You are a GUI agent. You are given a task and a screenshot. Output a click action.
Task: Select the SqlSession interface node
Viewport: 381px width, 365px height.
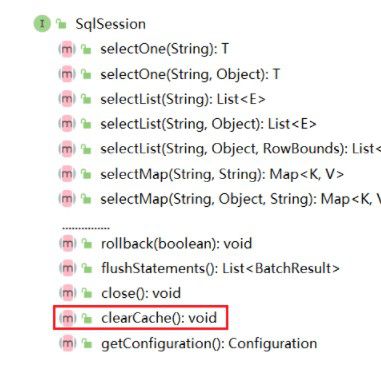point(110,24)
